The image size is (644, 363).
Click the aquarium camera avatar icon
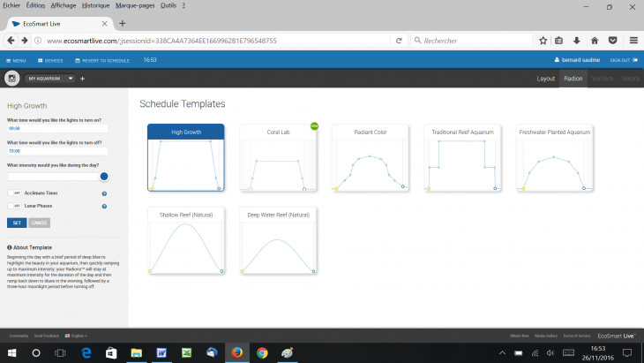[x=12, y=79]
